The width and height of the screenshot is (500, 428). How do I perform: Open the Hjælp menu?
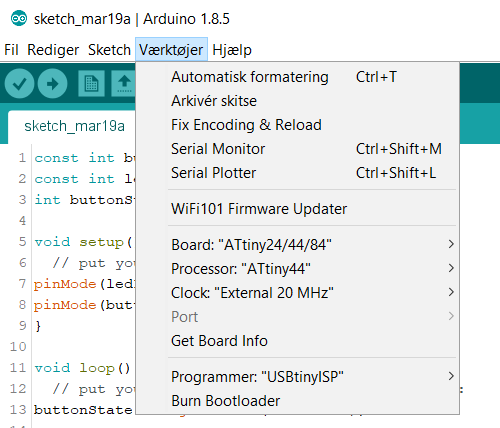(232, 50)
